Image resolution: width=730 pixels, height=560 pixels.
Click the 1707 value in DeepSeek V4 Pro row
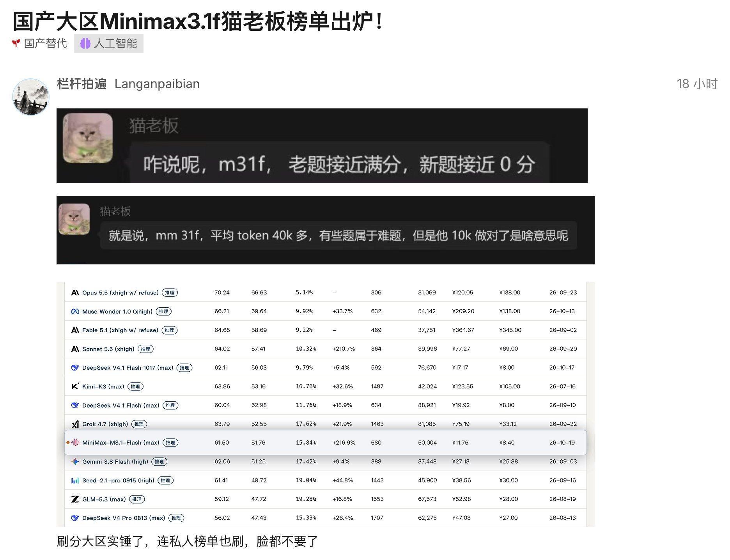tap(377, 518)
